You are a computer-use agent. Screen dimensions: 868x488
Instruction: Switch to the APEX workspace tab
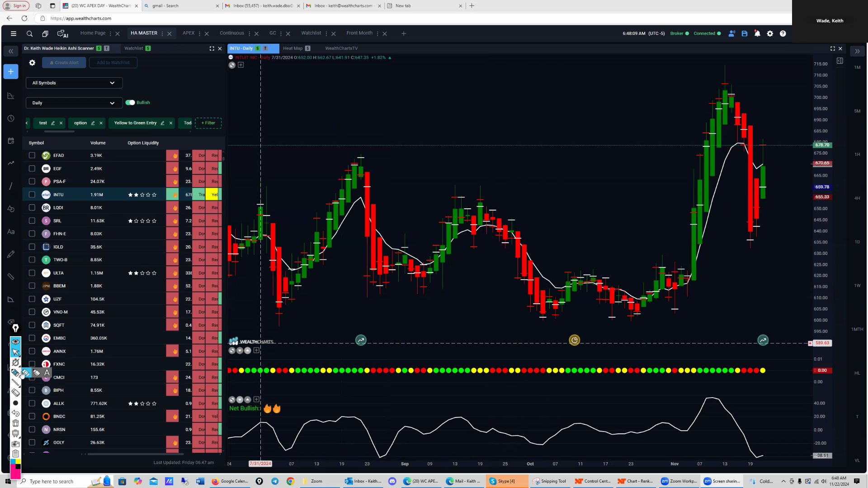189,33
